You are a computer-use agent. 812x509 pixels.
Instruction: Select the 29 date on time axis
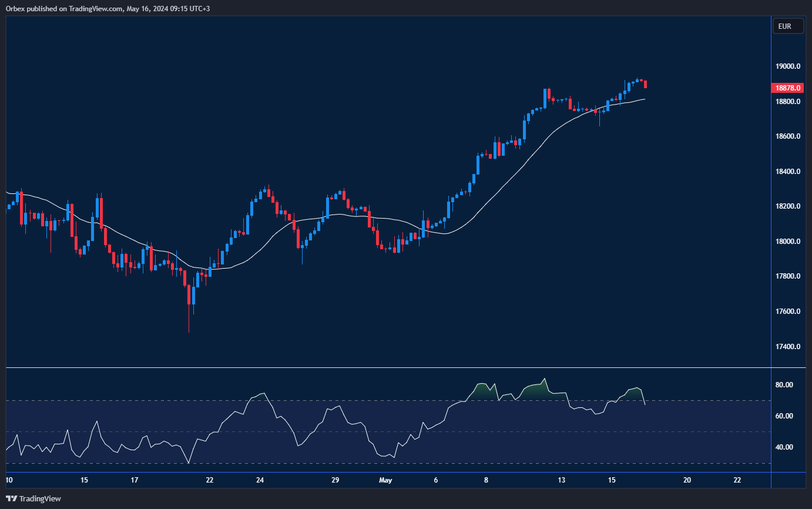(335, 480)
